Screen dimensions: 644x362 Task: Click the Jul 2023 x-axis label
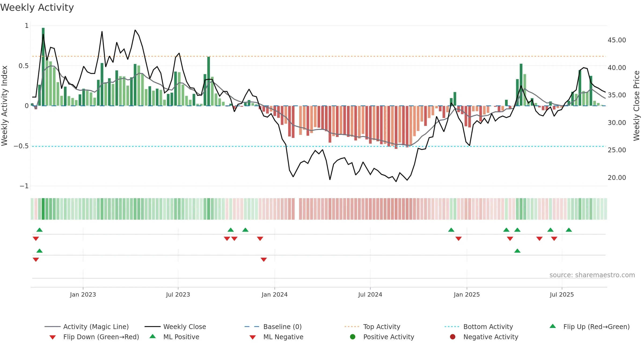tap(178, 294)
